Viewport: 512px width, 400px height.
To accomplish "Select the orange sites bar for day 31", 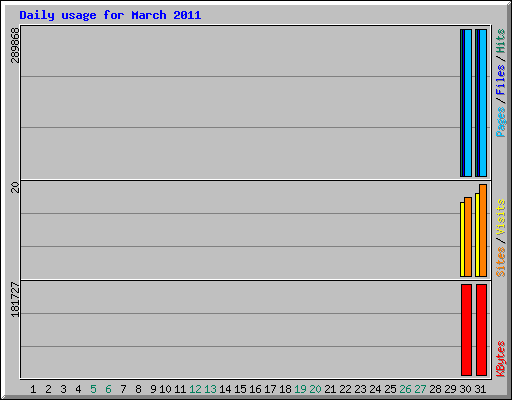I will click(483, 230).
